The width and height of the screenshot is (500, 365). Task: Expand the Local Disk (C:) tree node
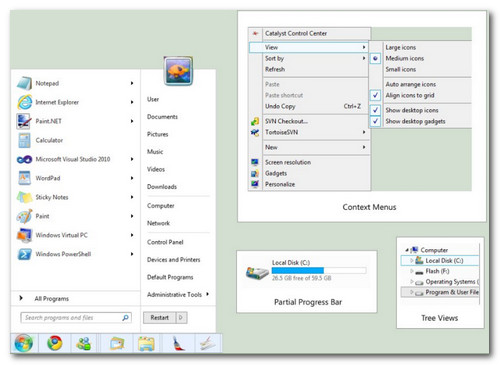pyautogui.click(x=412, y=260)
